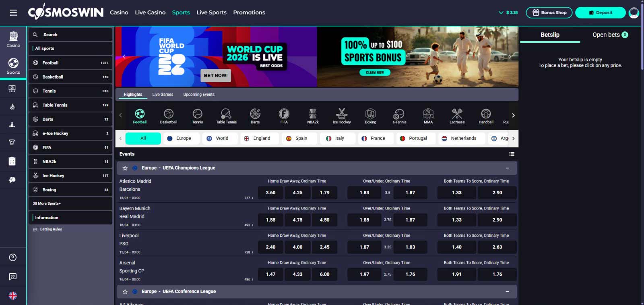The height and width of the screenshot is (305, 644).
Task: Open the Bonus Shop
Action: click(x=549, y=13)
